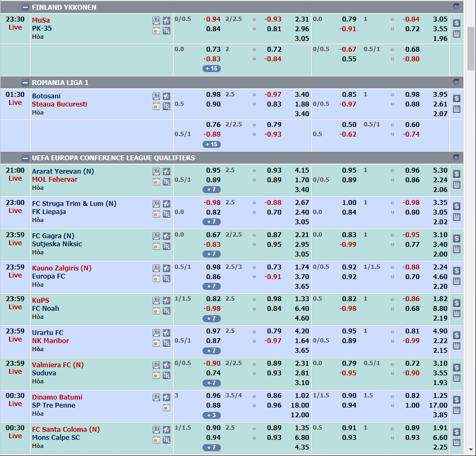Click dollar icon for MuSa vs PK-35
Image resolution: width=476 pixels, height=456 pixels.
point(456,23)
